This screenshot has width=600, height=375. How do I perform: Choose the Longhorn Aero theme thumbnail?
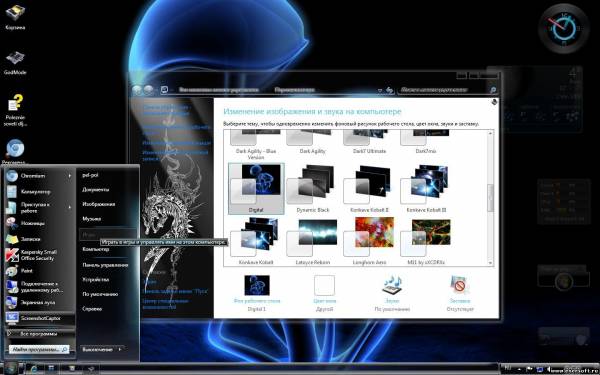(369, 241)
